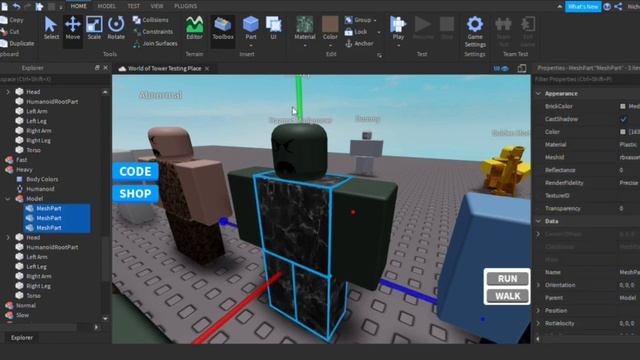Collapse the Model node in Explorer

(x=8, y=199)
